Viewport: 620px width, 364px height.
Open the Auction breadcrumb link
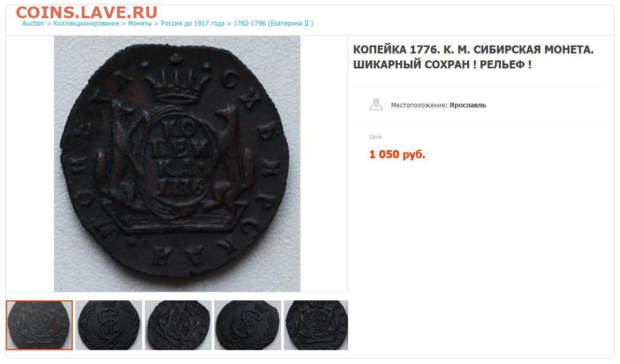coord(33,24)
